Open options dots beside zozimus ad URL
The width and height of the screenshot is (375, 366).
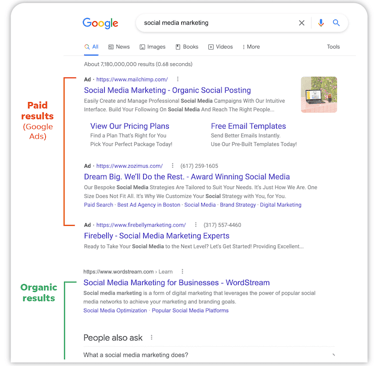click(x=172, y=166)
